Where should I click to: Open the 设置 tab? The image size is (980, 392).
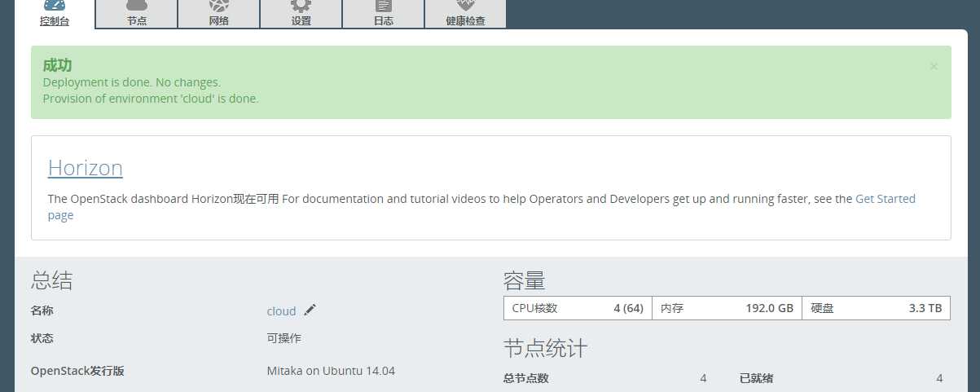tap(301, 14)
